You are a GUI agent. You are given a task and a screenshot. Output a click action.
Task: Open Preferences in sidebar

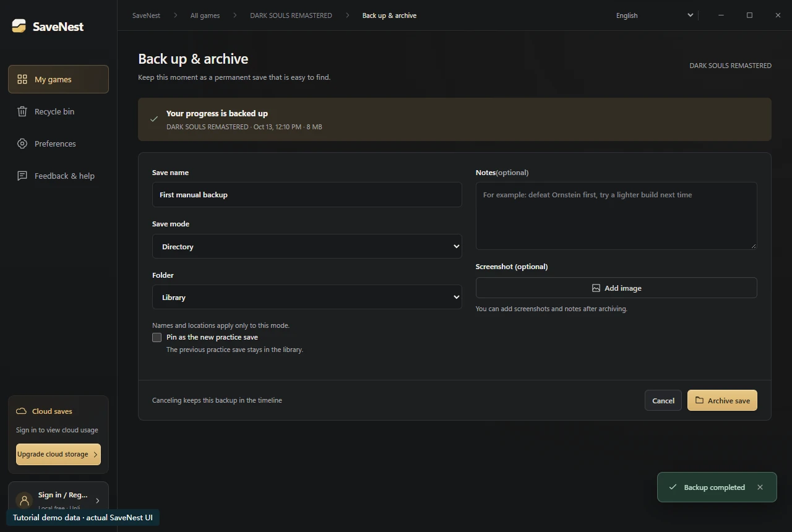click(58, 144)
